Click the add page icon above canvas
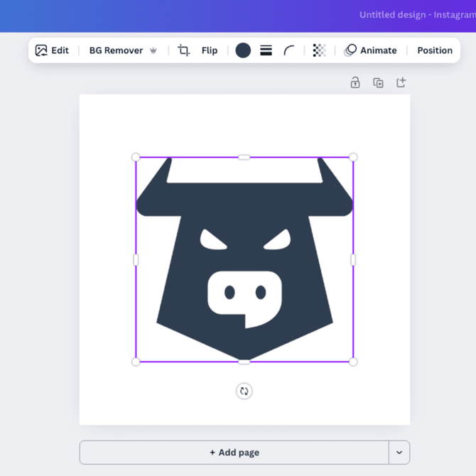This screenshot has width=476, height=476. point(401,82)
